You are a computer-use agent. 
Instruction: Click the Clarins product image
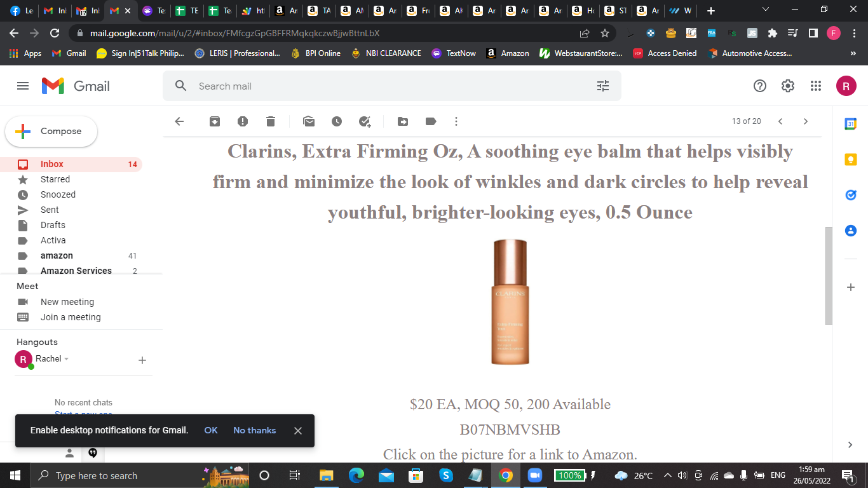(510, 302)
